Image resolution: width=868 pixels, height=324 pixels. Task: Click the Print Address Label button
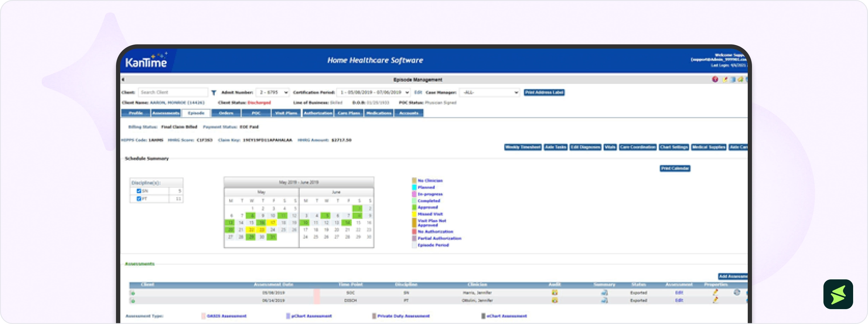544,92
